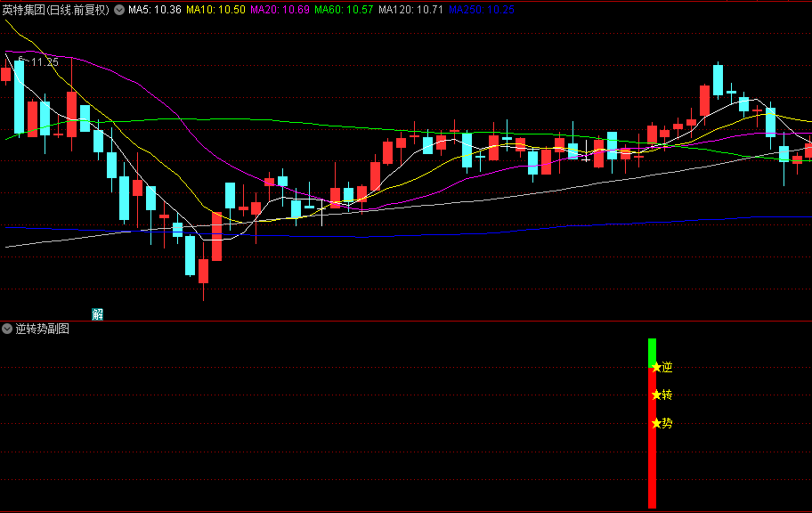Click the 解 marker icon below the candles
This screenshot has height=513, width=812.
pyautogui.click(x=97, y=314)
